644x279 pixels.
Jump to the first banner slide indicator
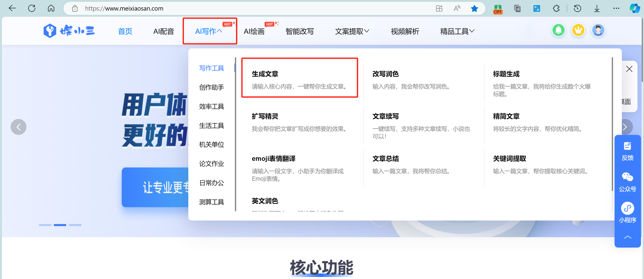tap(45, 225)
